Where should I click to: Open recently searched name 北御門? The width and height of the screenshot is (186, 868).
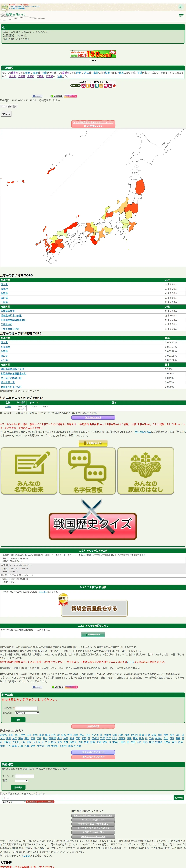pos(107,735)
